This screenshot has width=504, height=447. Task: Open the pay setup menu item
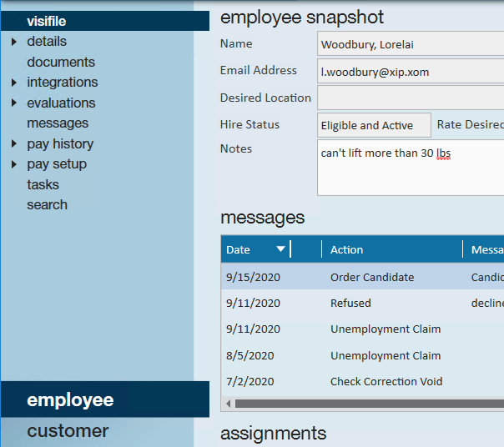tap(57, 164)
